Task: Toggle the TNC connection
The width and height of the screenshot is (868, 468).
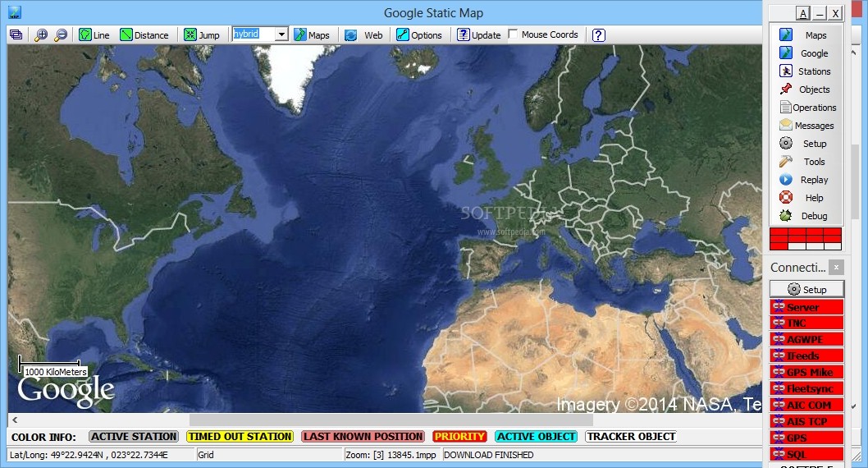Action: point(806,323)
